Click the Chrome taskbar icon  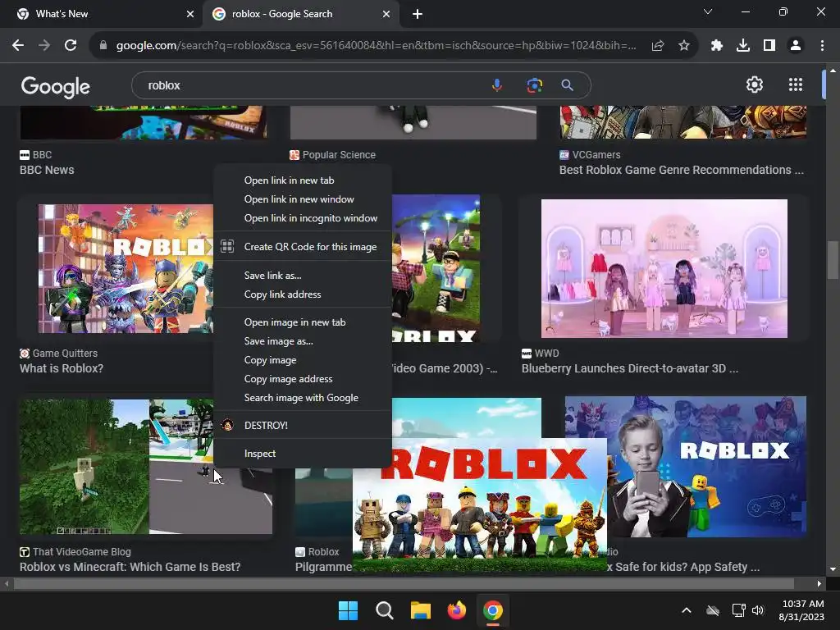pos(493,610)
